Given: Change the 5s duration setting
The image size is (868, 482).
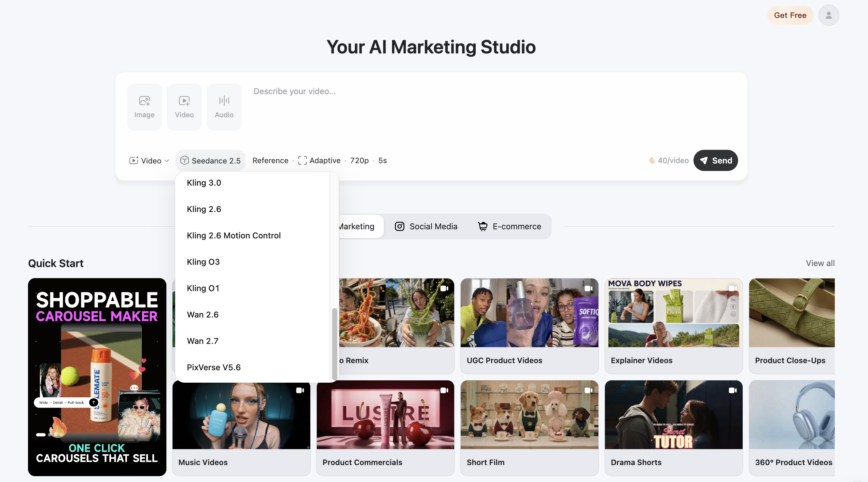Looking at the screenshot, I should pyautogui.click(x=383, y=161).
